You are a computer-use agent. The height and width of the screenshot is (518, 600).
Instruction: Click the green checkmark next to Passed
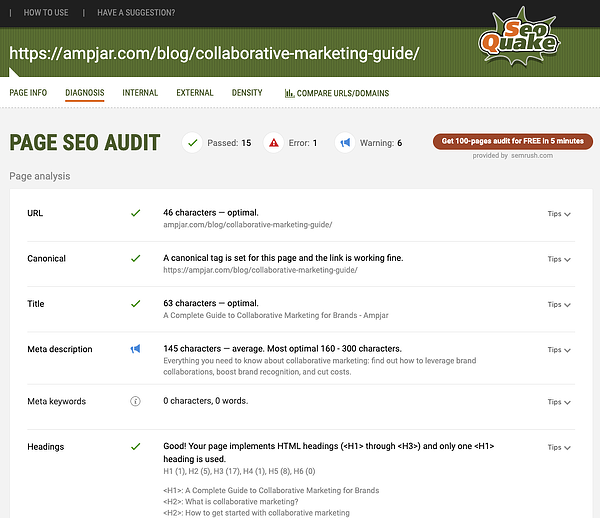pos(192,143)
